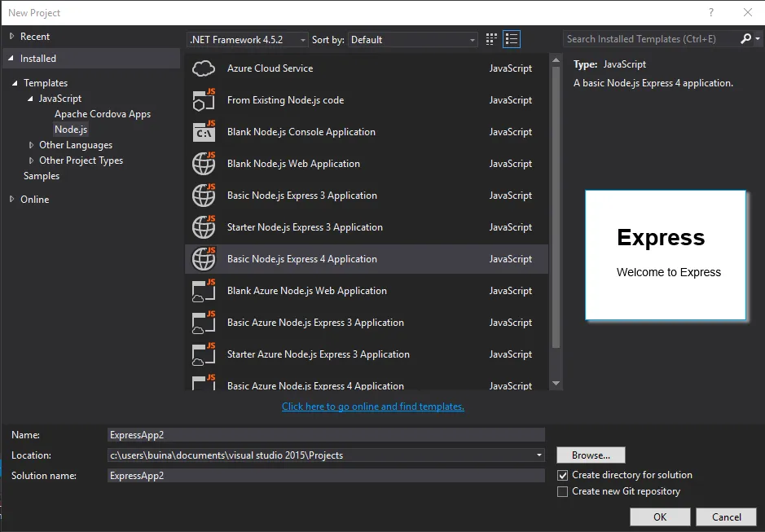The image size is (765, 532).
Task: Click the From Existing Node.js code icon
Action: click(x=204, y=100)
